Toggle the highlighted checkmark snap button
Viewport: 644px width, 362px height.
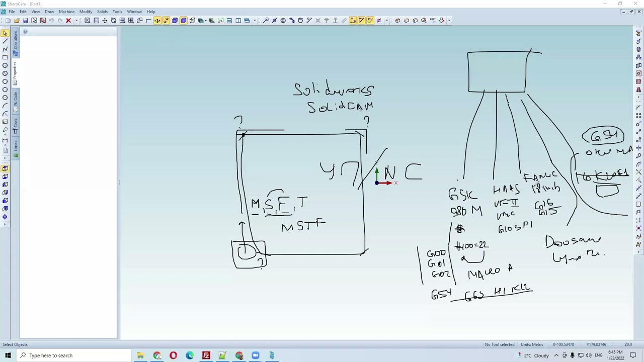pos(370,21)
